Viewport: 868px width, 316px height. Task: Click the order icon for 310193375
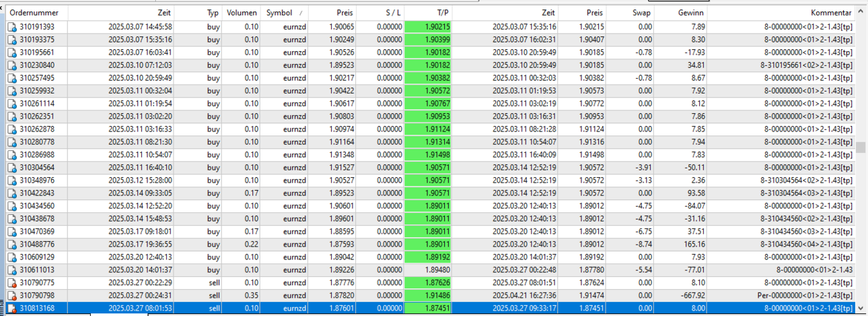point(11,40)
